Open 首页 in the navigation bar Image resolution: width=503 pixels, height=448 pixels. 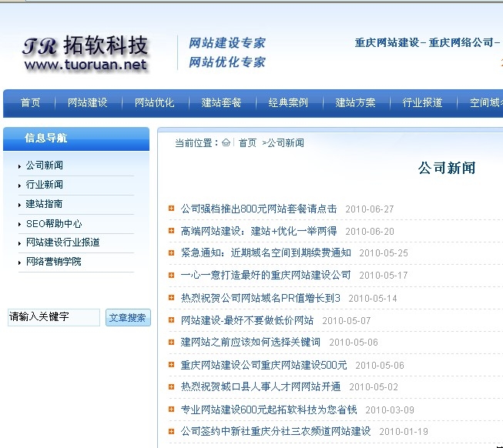click(x=30, y=103)
